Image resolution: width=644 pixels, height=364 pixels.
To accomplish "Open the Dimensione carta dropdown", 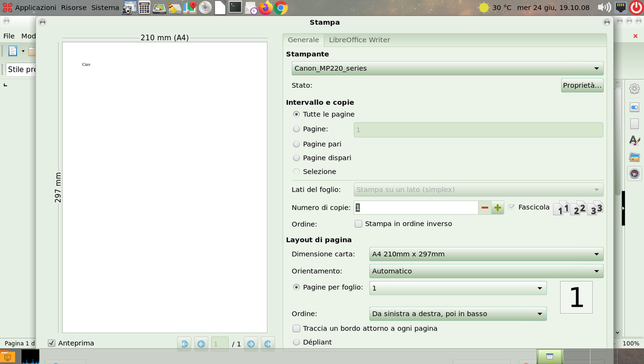I will point(486,254).
